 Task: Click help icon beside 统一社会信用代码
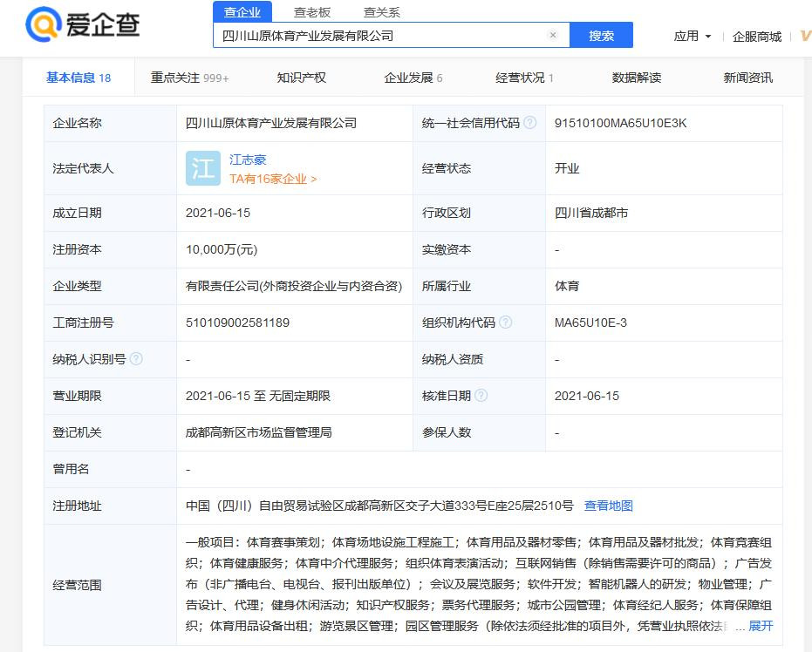pyautogui.click(x=529, y=123)
